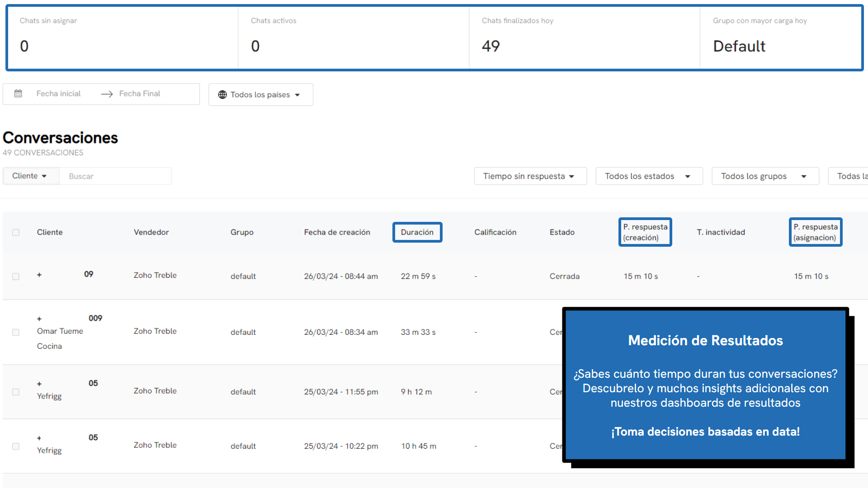
Task: Open the Todos los países dropdown
Action: (260, 94)
